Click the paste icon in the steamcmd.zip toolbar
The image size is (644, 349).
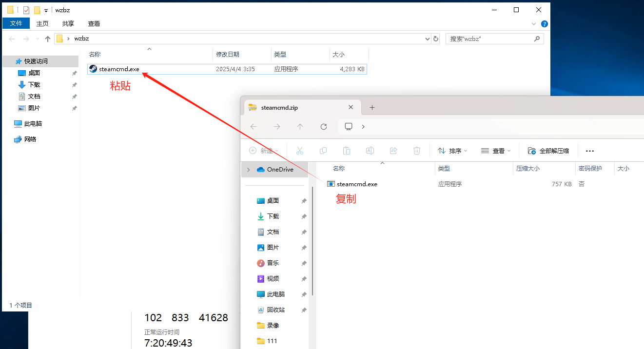coord(347,151)
